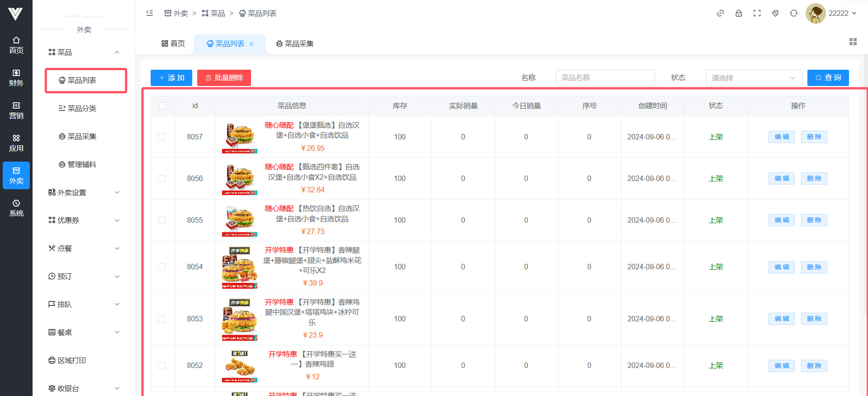This screenshot has height=396, width=868.
Task: Click the refresh icon in top toolbar
Action: tap(793, 13)
